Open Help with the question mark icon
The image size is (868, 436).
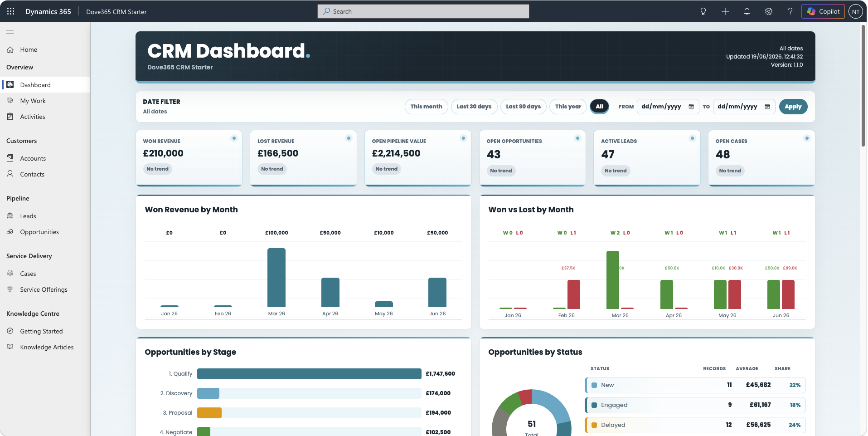point(790,11)
